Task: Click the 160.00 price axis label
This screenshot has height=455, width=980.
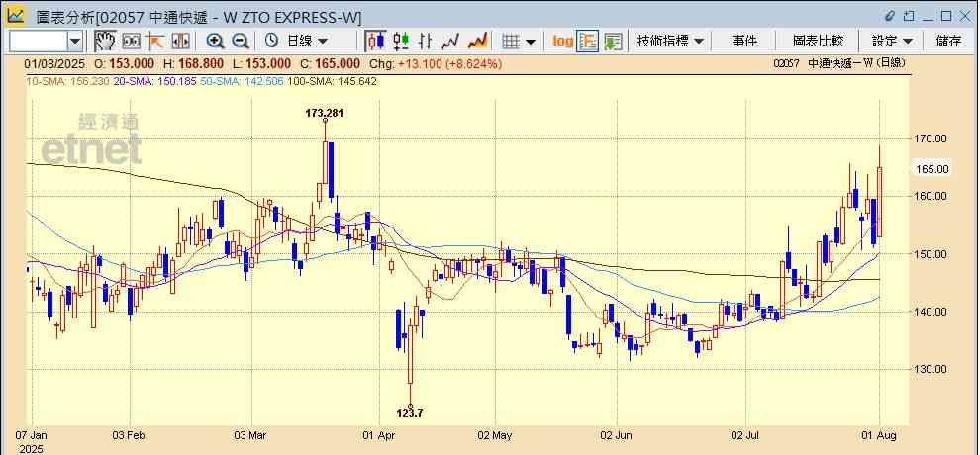Action: click(931, 196)
